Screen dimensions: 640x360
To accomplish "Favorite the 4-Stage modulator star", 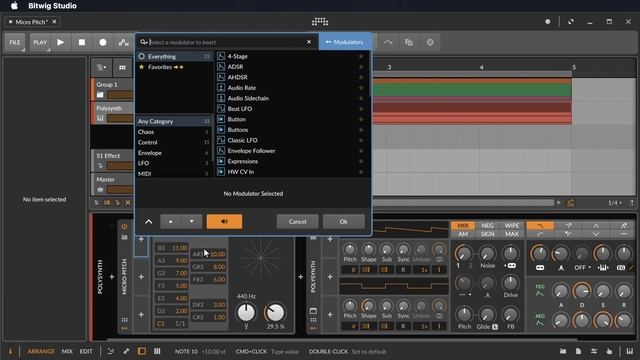I will pyautogui.click(x=361, y=56).
